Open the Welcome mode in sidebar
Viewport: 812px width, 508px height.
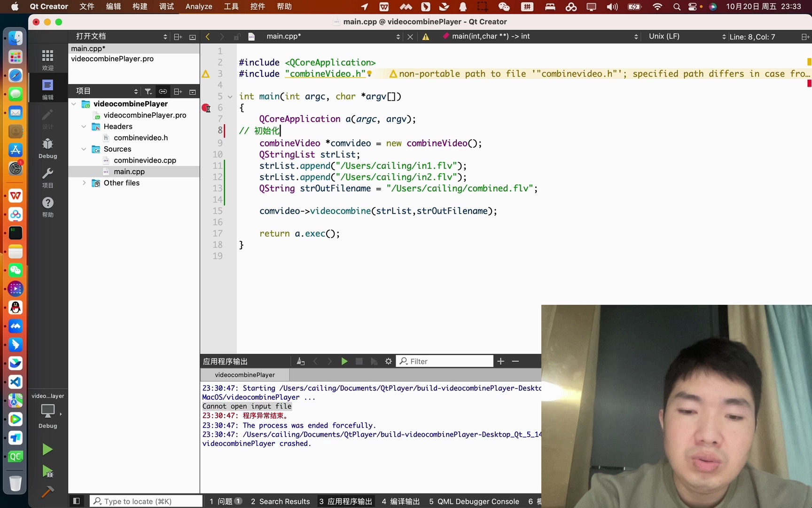[x=47, y=60]
